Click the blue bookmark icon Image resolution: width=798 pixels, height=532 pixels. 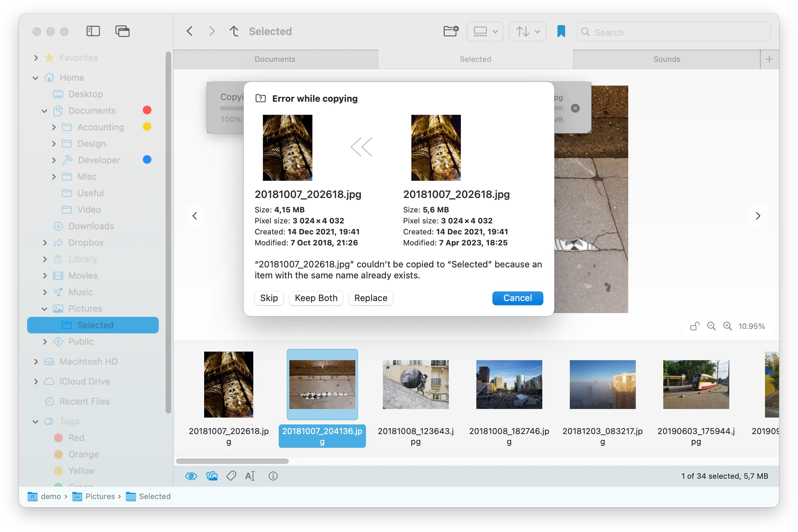(x=561, y=31)
